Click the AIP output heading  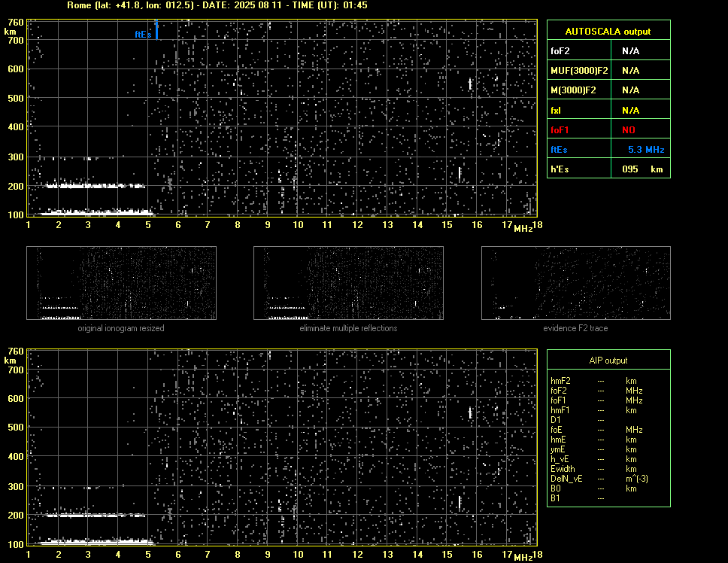pyautogui.click(x=608, y=361)
